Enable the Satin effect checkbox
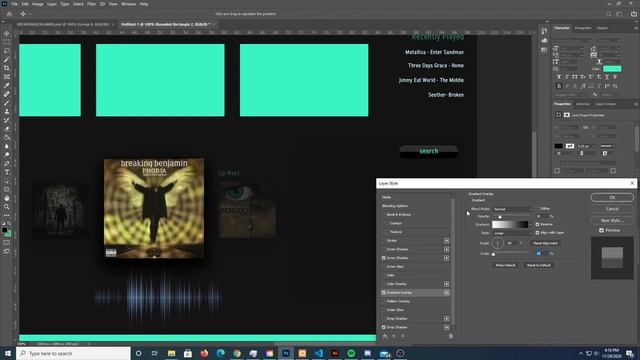The width and height of the screenshot is (640, 360). coord(384,276)
